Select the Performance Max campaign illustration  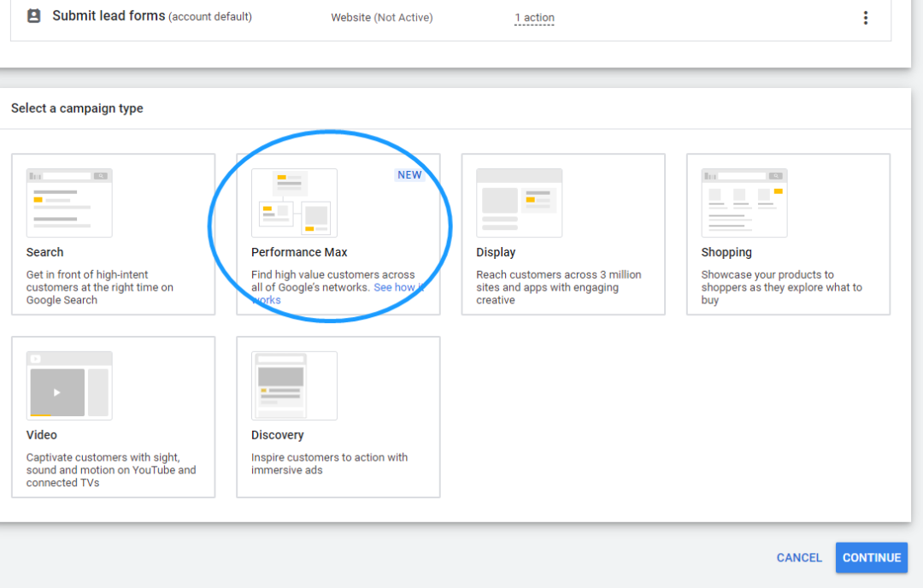click(294, 203)
